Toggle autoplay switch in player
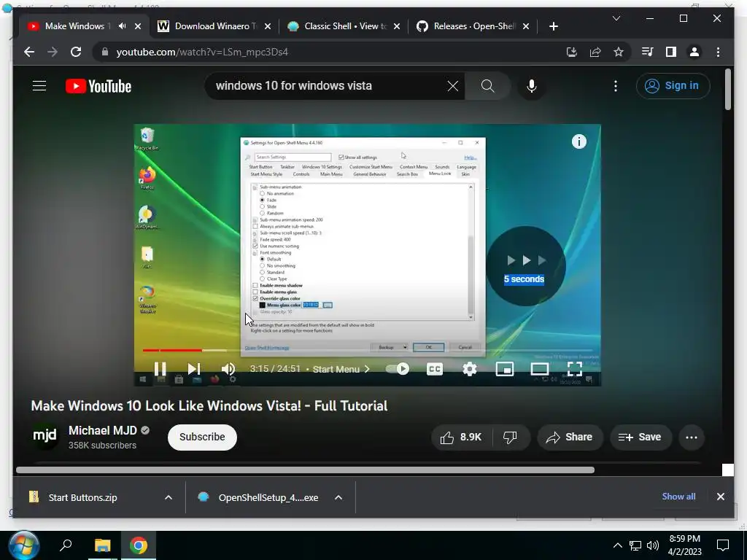 point(398,368)
